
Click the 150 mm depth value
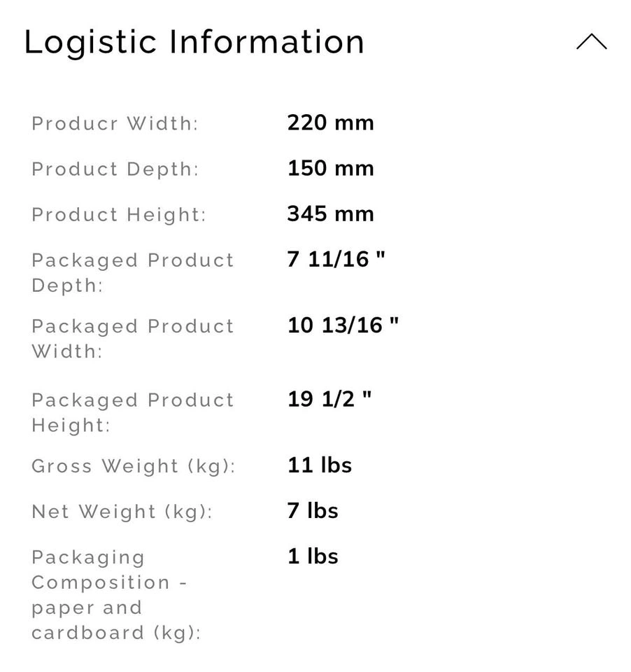[330, 169]
